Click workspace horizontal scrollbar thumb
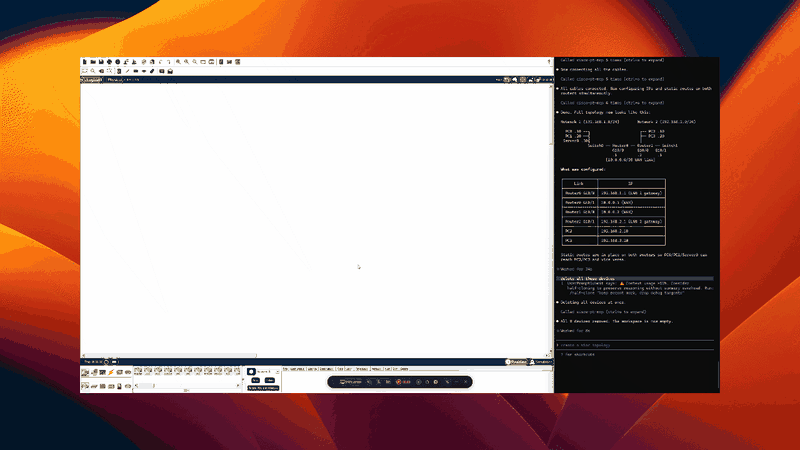Screen dimensions: 800x450 pyautogui.click(x=170, y=355)
